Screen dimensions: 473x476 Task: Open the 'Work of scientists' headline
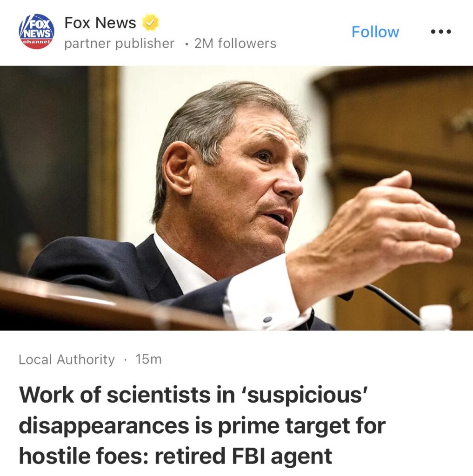click(x=202, y=425)
